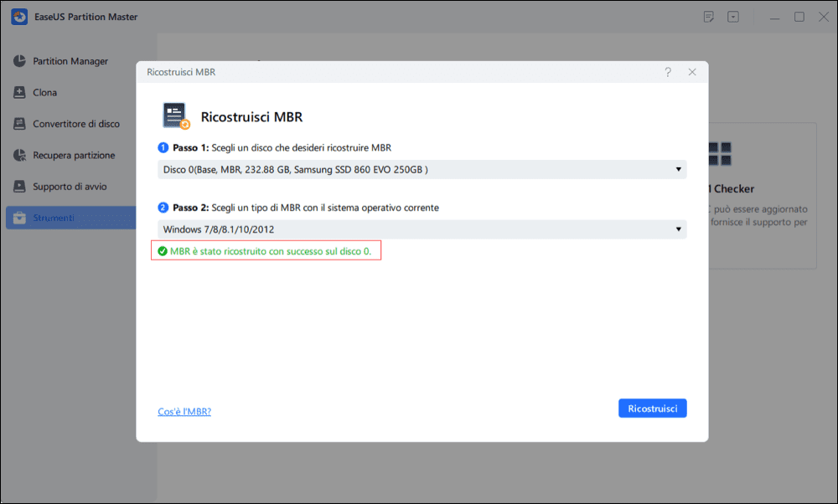Image resolution: width=838 pixels, height=504 pixels.
Task: Expand the disk selection dropdown arrow
Action: click(x=678, y=169)
